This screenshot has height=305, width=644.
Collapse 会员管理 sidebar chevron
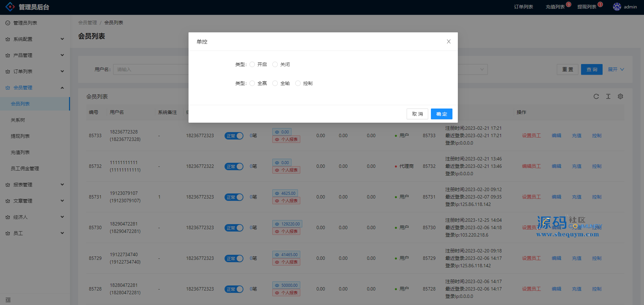coord(62,88)
